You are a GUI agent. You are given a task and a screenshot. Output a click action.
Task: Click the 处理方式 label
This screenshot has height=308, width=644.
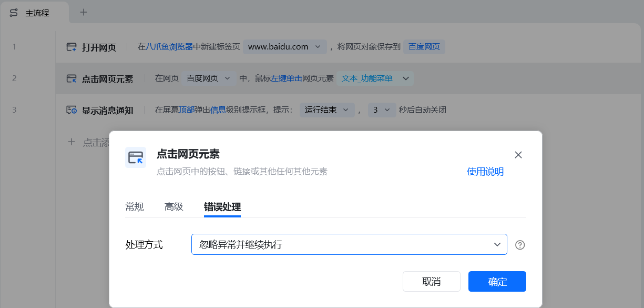click(x=144, y=245)
